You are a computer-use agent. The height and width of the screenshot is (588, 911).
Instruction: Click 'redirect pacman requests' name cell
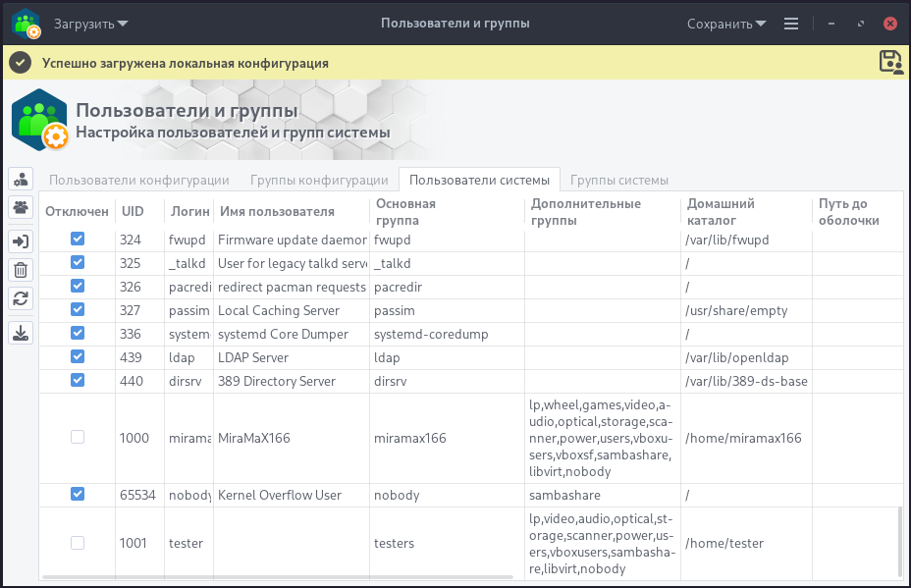tap(292, 287)
